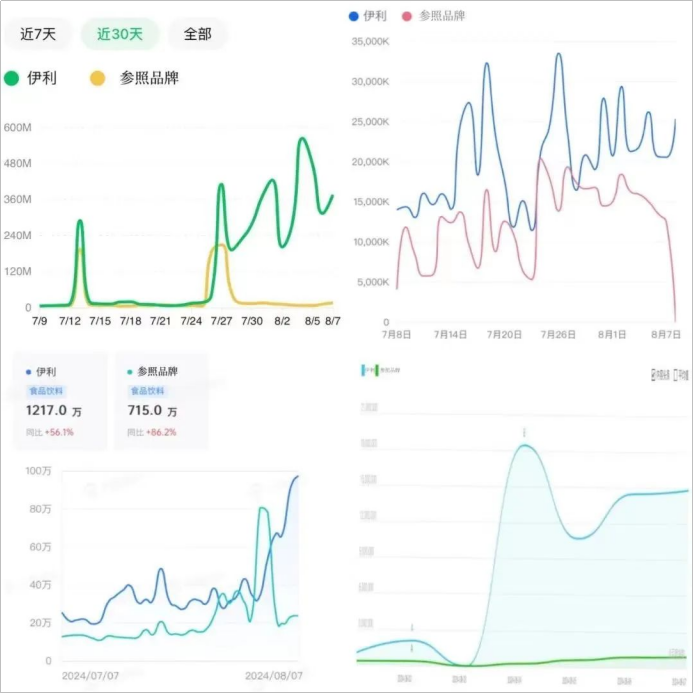Screen dimensions: 694x694
Task: Toggle cyan bar legend in area chart
Action: click(x=363, y=370)
